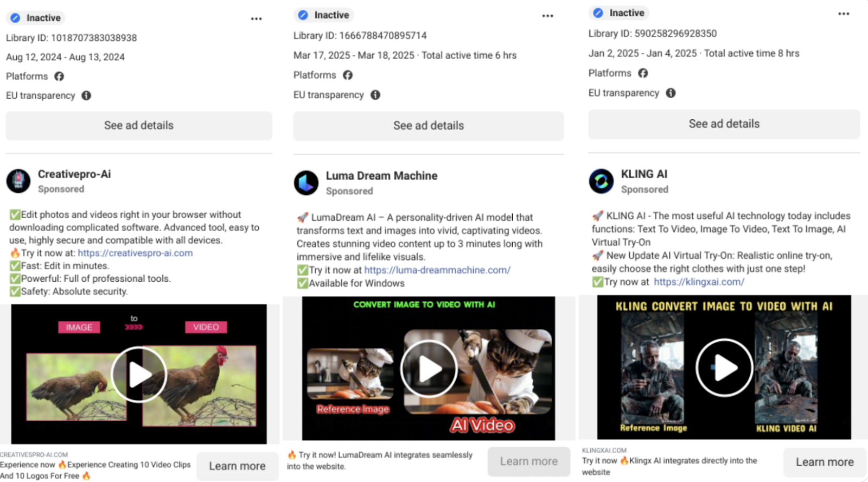Open three-dot menu for Luma Dream Machine ad
This screenshot has width=868, height=482.
click(x=547, y=16)
